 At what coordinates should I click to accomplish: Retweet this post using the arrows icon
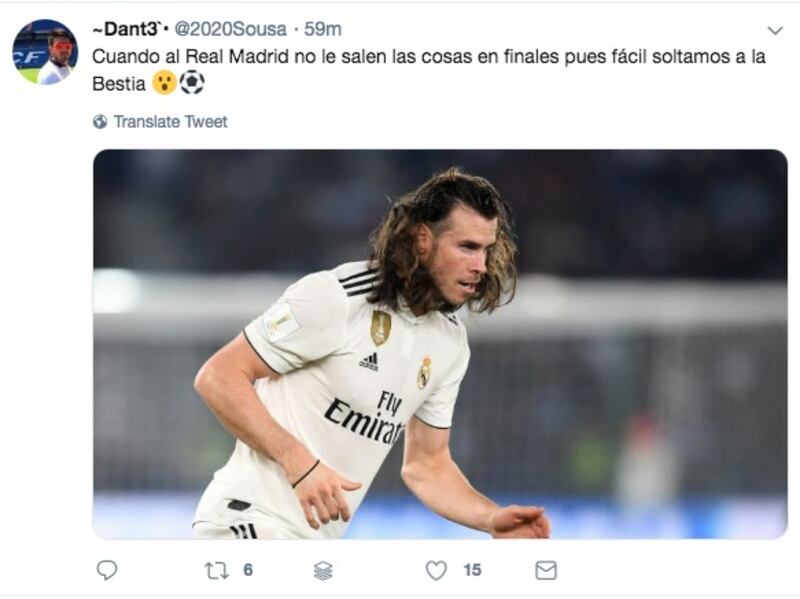coord(216,570)
